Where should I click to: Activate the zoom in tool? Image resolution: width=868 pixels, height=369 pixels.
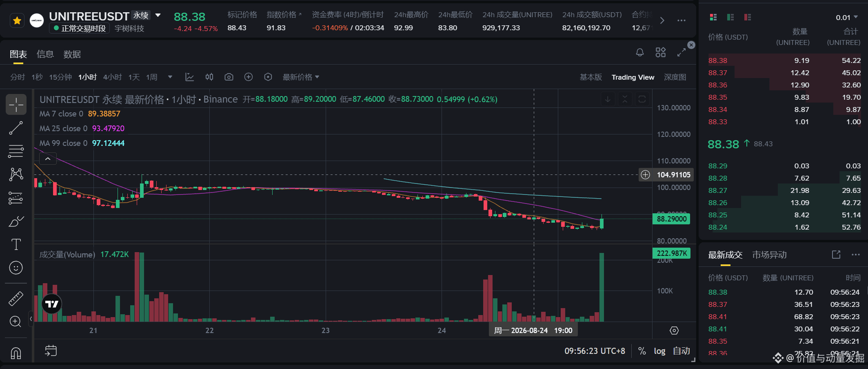tap(16, 322)
